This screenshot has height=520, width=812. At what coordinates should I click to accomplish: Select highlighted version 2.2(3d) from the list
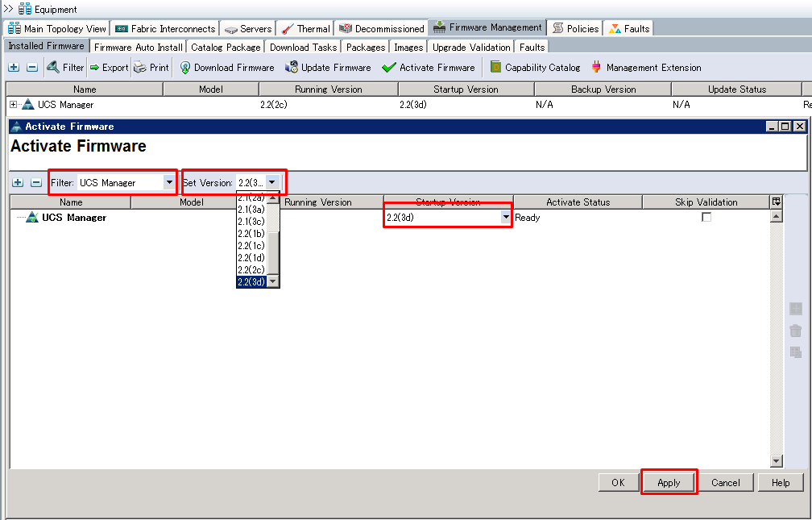(251, 281)
